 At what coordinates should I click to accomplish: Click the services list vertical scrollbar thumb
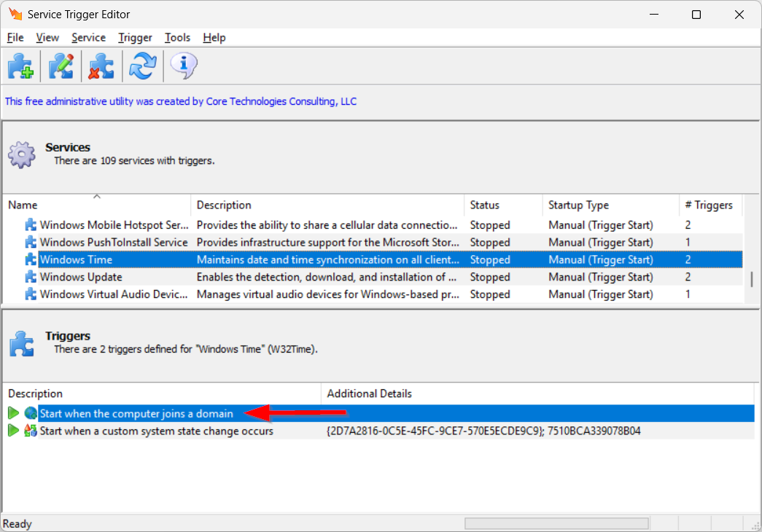(751, 279)
